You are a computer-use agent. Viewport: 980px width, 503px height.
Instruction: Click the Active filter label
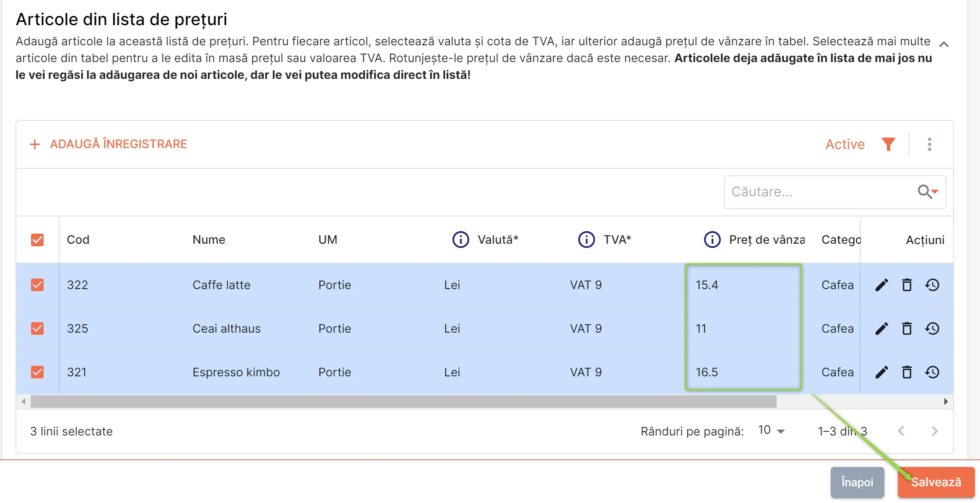click(x=845, y=144)
